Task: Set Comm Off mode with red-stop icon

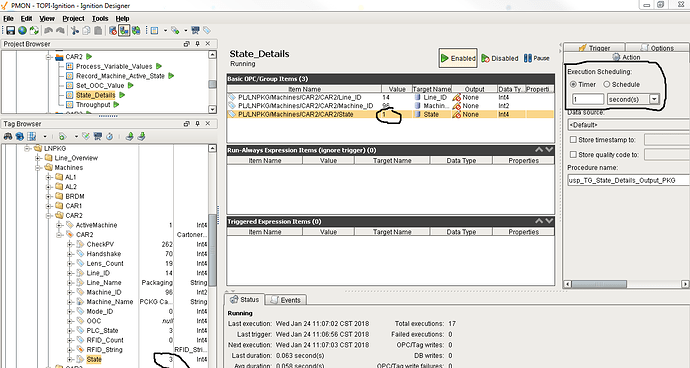Action: [113, 30]
